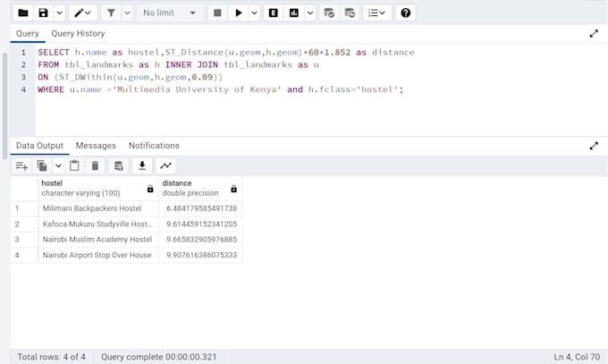Select the distance column header
Viewport: 608px width, 364px height.
pyautogui.click(x=200, y=188)
